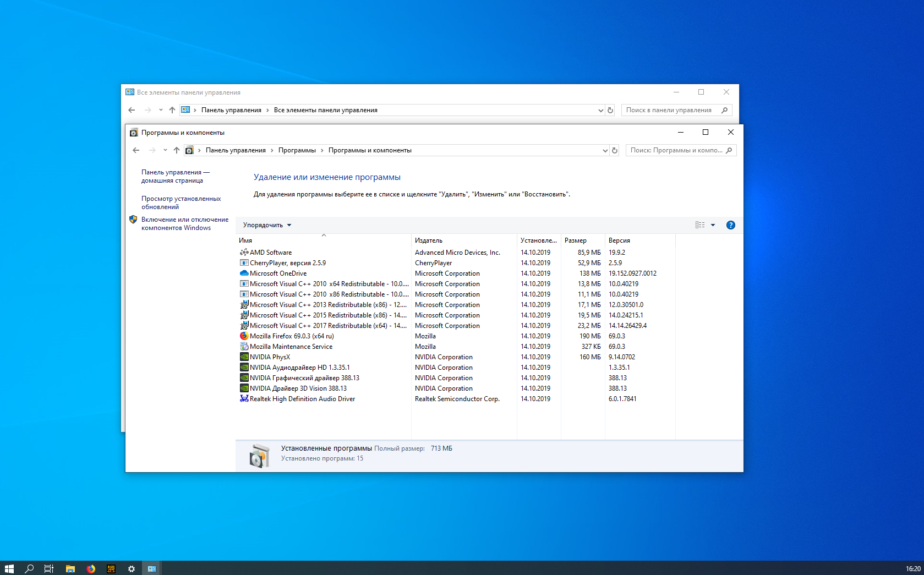Expand chevron after Панель управления in back window
Screen dimensions: 924x575
click(267, 110)
